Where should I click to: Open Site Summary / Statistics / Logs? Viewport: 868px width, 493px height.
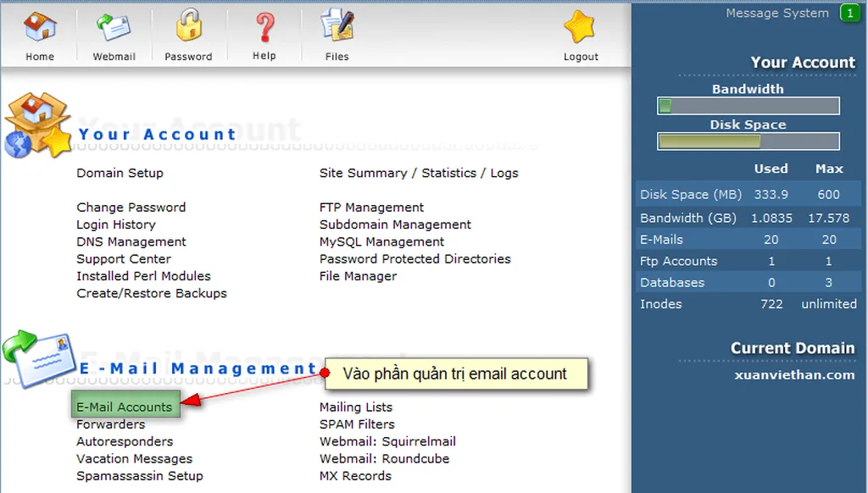coord(419,173)
